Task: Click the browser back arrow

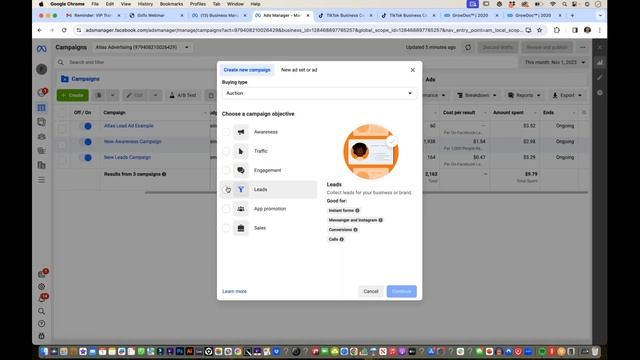Action: pyautogui.click(x=40, y=30)
